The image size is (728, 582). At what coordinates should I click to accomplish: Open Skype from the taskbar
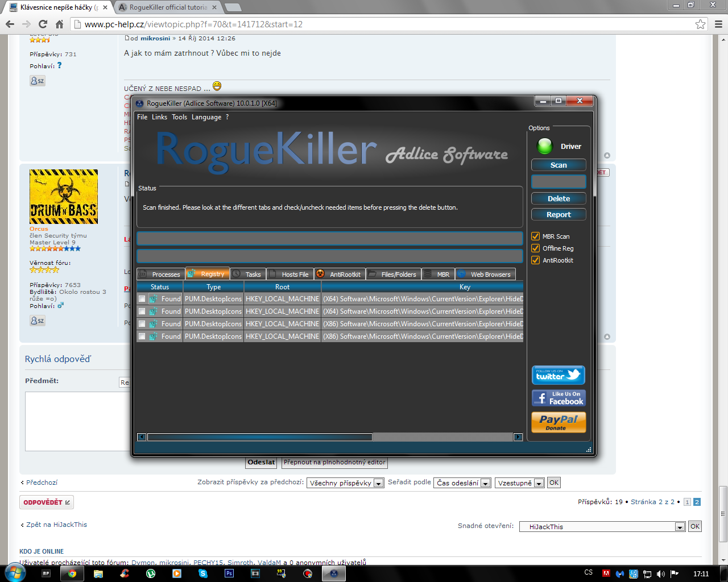coord(203,573)
